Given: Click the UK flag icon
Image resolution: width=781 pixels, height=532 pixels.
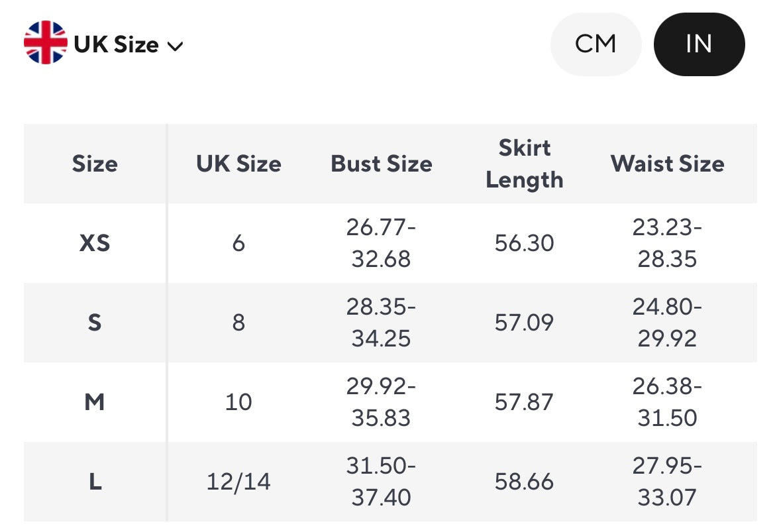Looking at the screenshot, I should tap(46, 43).
